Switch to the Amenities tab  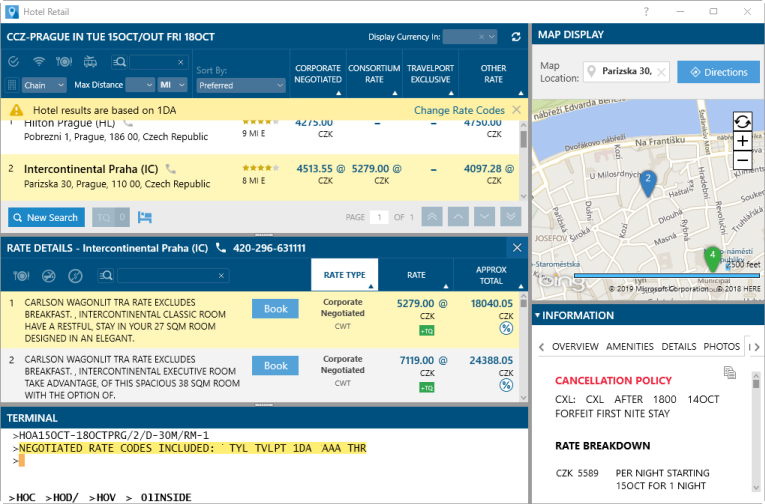click(629, 346)
